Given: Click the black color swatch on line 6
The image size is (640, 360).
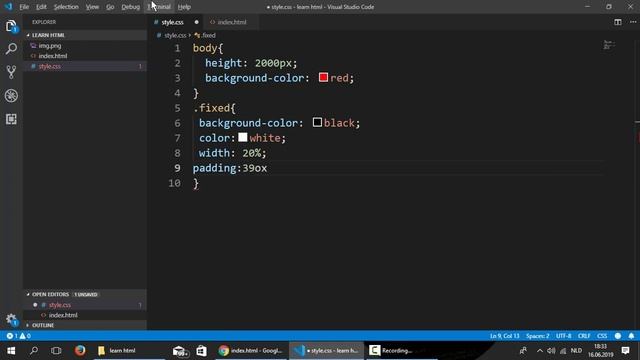Looking at the screenshot, I should pyautogui.click(x=317, y=122).
